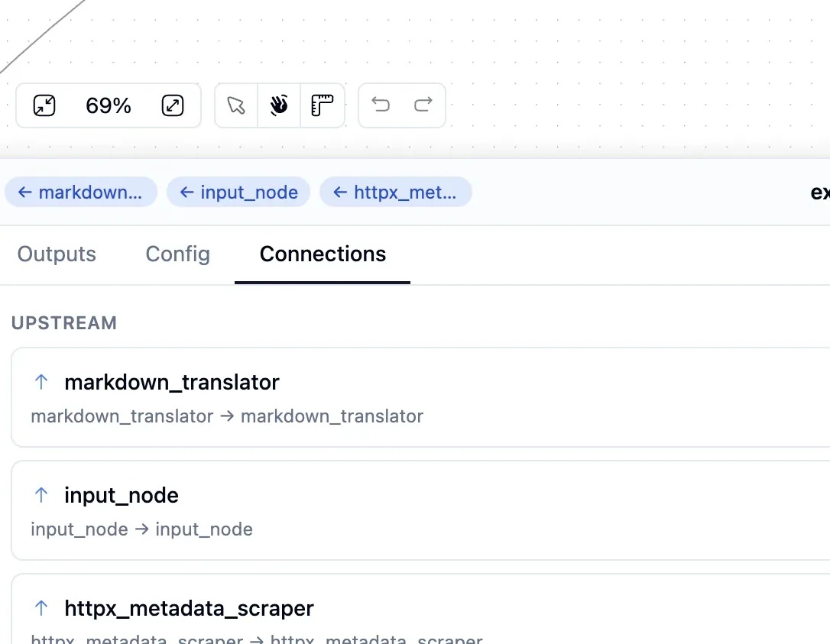Click the input_node → input_node mapping text
Screen dimensions: 830x644
point(142,529)
